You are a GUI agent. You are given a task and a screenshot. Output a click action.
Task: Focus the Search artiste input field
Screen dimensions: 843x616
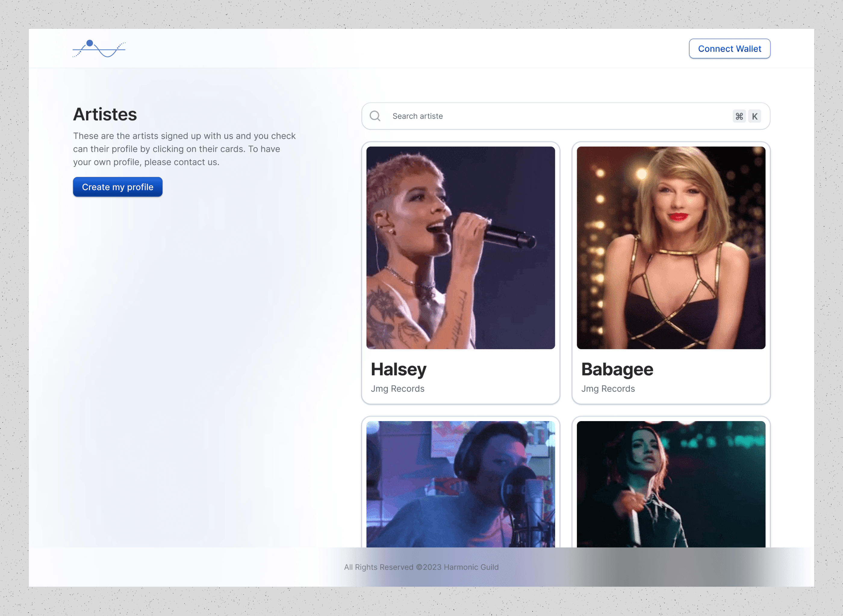click(x=552, y=116)
